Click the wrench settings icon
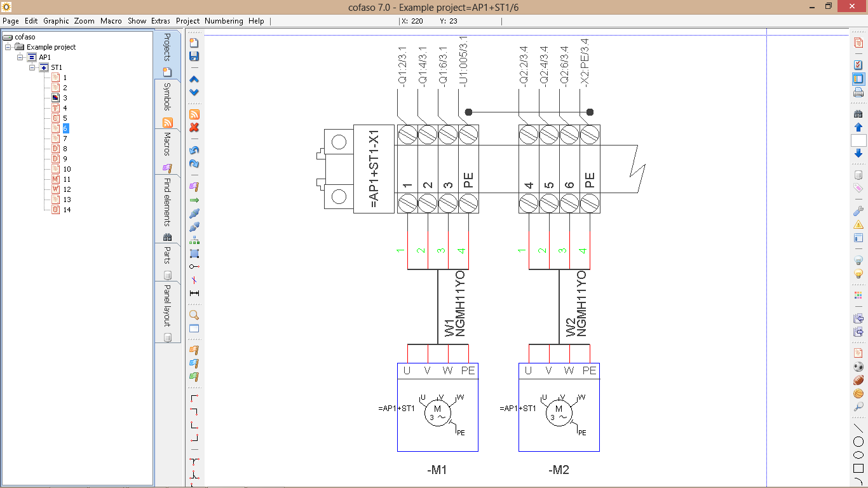This screenshot has height=488, width=868. (x=858, y=211)
